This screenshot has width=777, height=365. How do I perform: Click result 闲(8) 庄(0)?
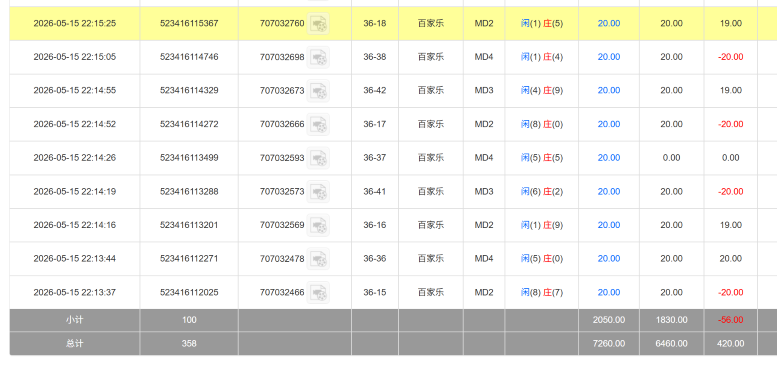tap(542, 124)
